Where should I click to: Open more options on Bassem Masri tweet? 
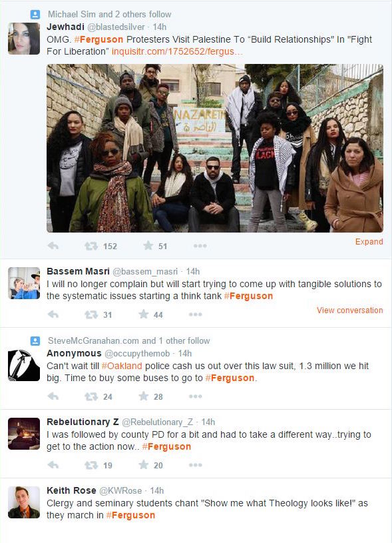click(196, 314)
